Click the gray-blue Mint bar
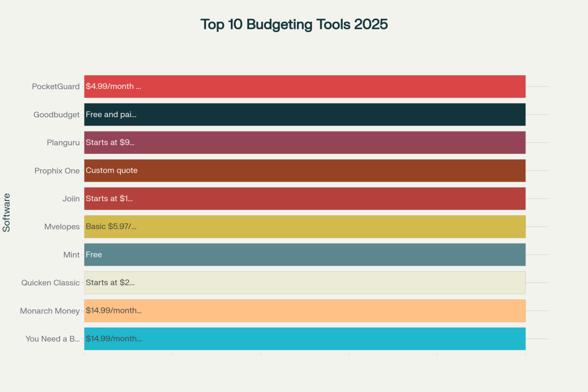This screenshot has width=588, height=392. pyautogui.click(x=305, y=255)
